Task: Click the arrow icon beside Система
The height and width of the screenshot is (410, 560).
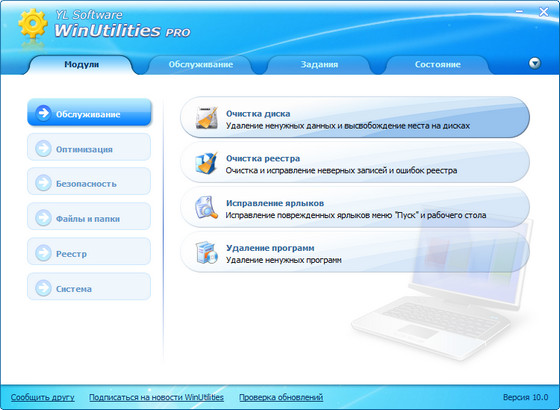Action: tap(43, 288)
